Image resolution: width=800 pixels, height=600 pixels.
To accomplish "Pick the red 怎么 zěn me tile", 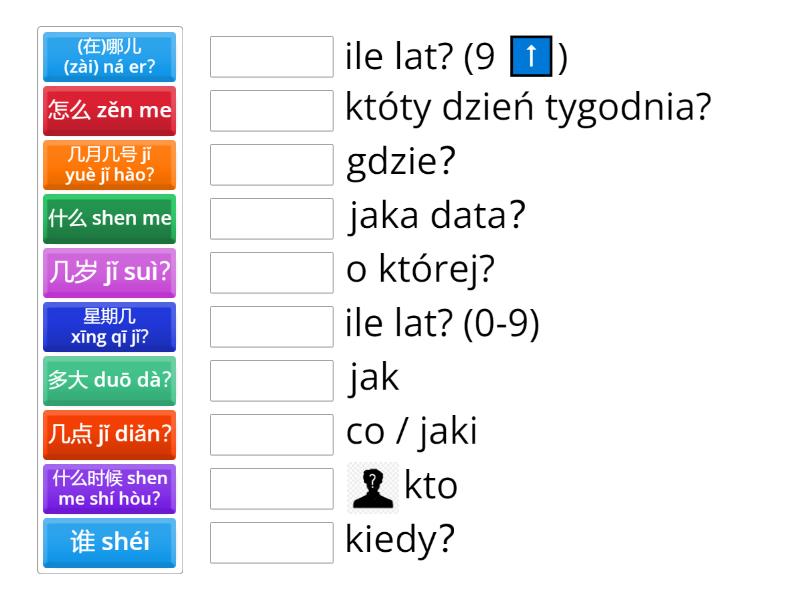I will click(110, 111).
